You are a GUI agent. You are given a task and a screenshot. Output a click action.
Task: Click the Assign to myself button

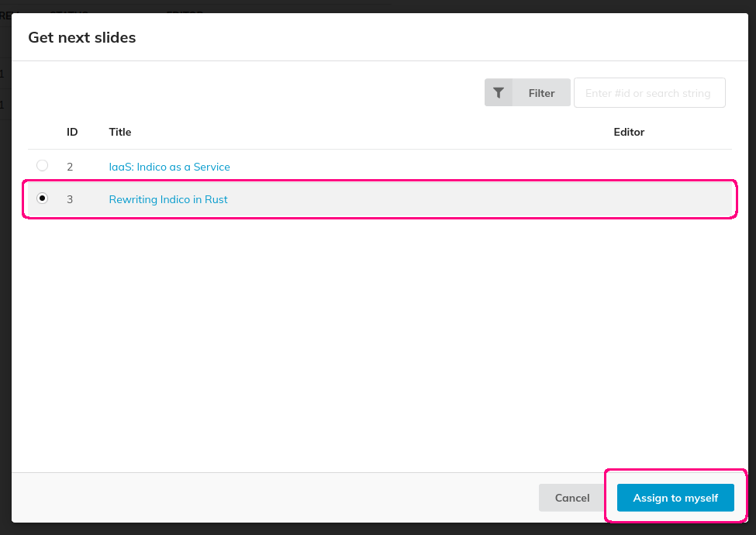pyautogui.click(x=675, y=498)
